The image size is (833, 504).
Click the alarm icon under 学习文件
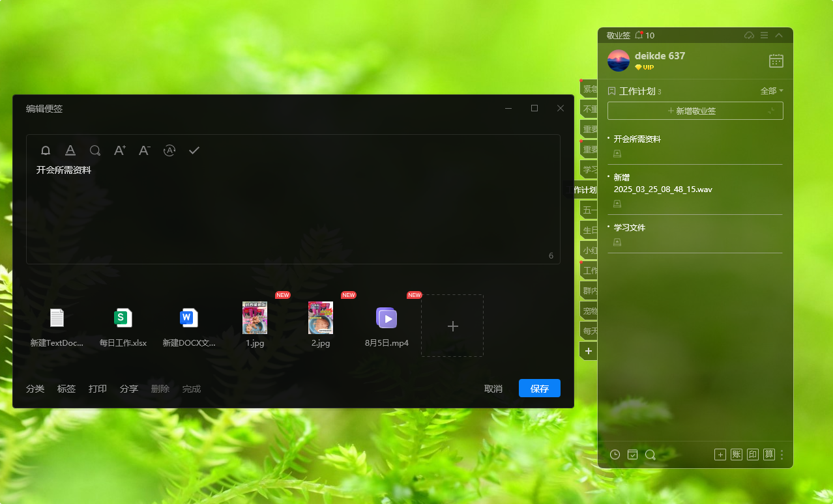(617, 242)
